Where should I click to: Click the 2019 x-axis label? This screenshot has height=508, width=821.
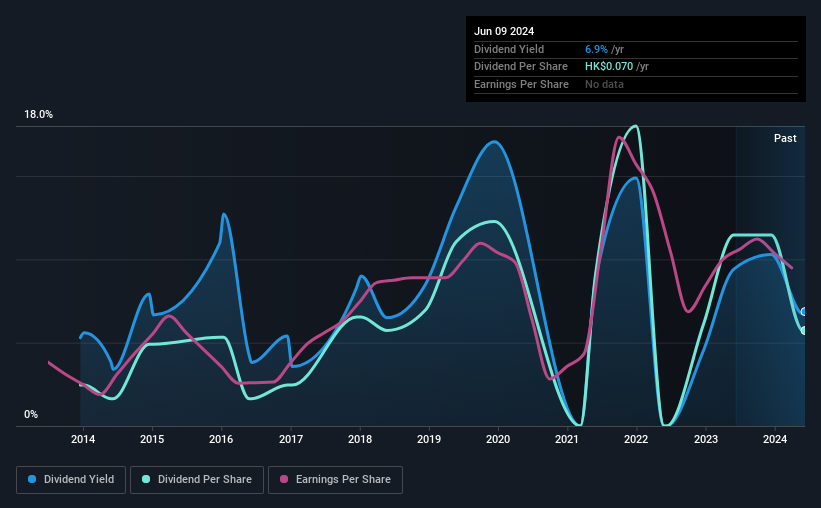429,439
